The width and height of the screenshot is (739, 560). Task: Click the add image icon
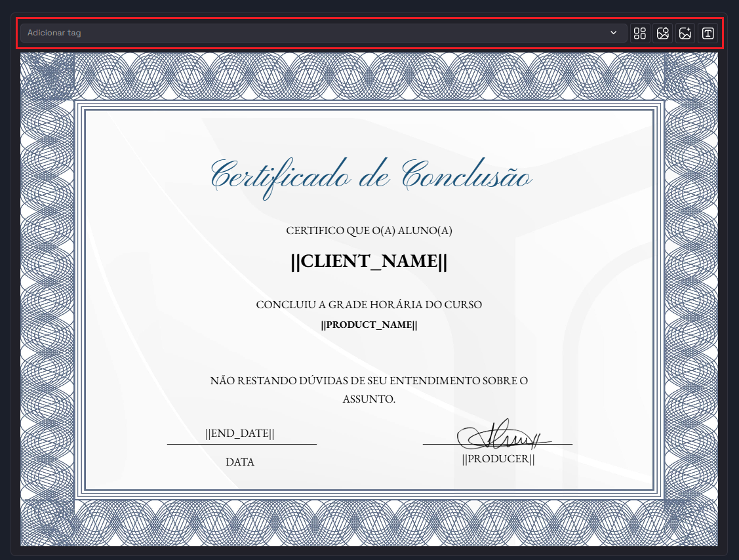click(685, 33)
